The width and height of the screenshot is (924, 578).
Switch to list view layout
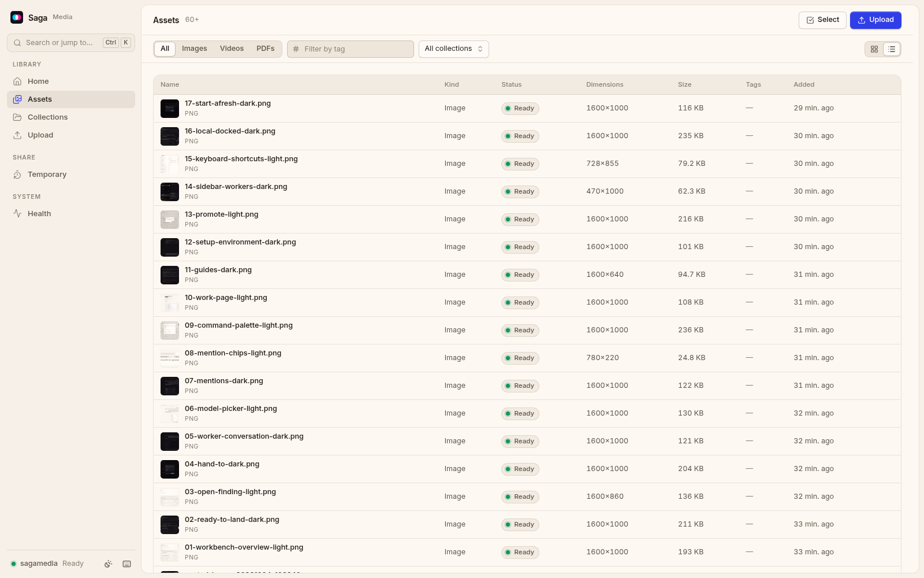892,49
